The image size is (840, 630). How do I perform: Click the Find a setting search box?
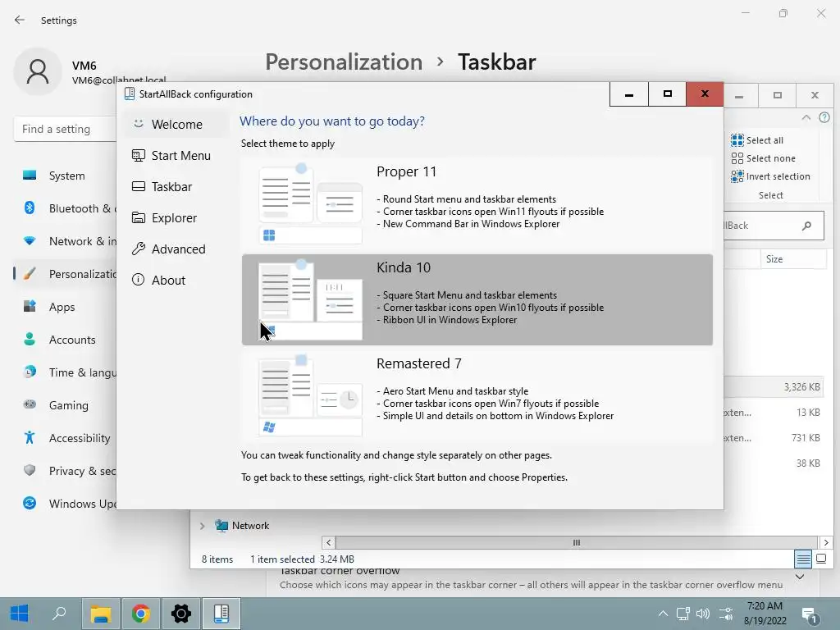pos(66,129)
